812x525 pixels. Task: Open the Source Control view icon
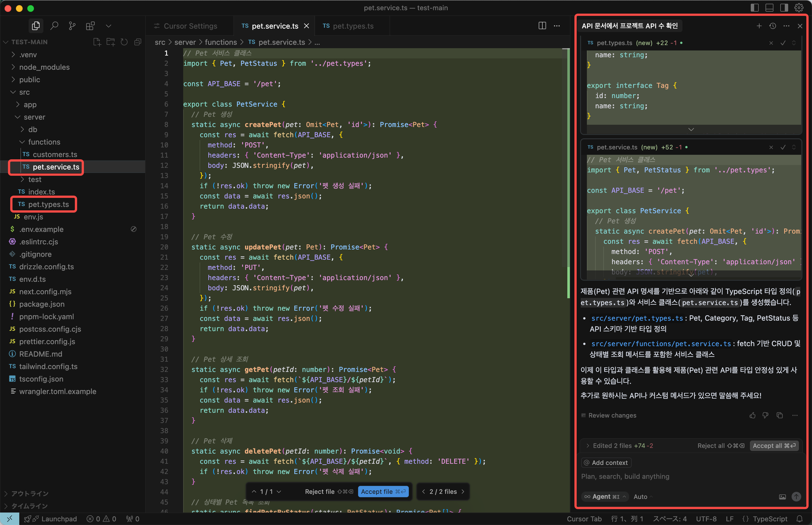tap(72, 26)
